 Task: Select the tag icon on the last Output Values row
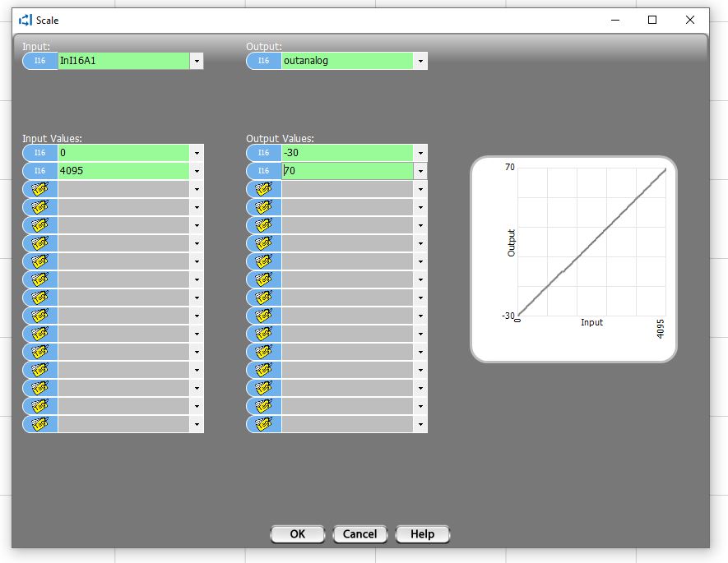click(264, 424)
